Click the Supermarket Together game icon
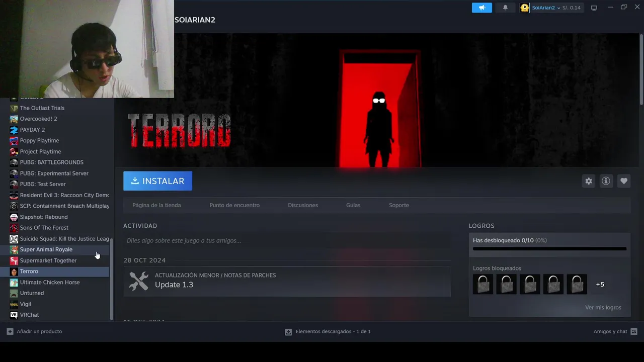644x362 pixels. point(14,260)
